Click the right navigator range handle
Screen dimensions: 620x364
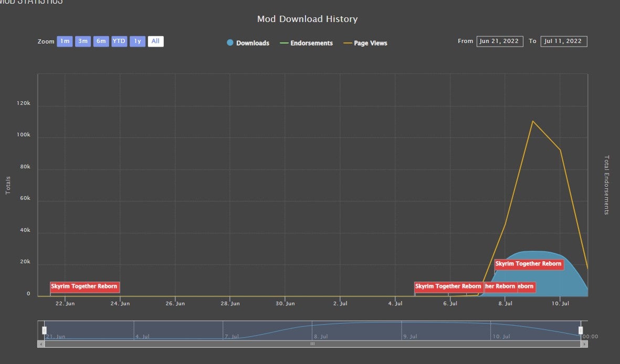(x=581, y=330)
